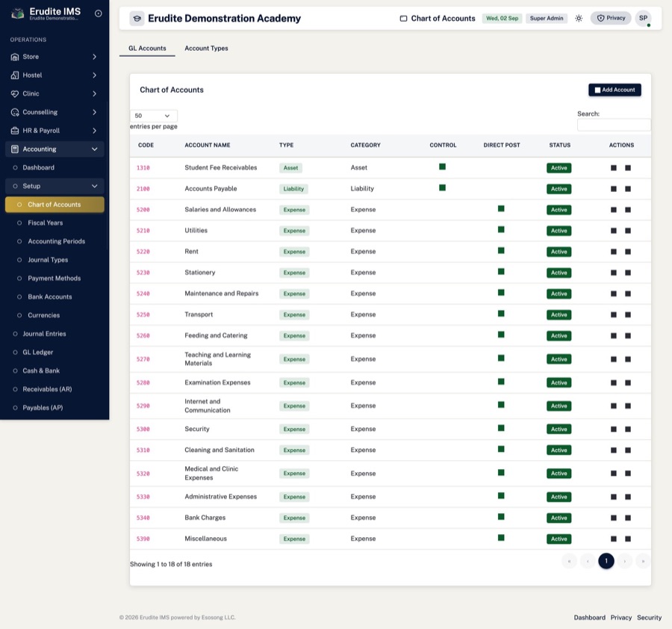Click the Clinic heart icon in sidebar
Image resolution: width=672 pixels, height=629 pixels.
click(x=15, y=94)
